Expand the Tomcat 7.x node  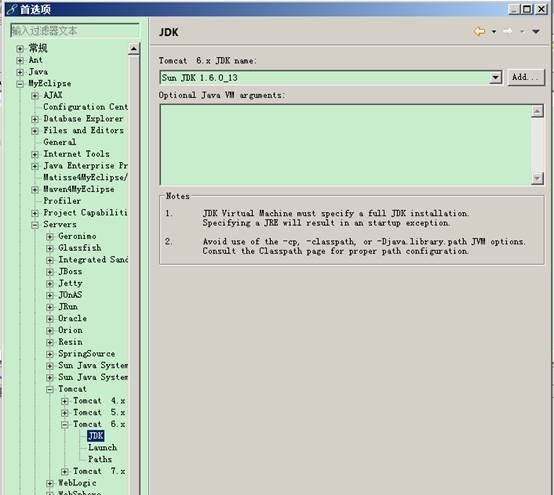pos(65,471)
